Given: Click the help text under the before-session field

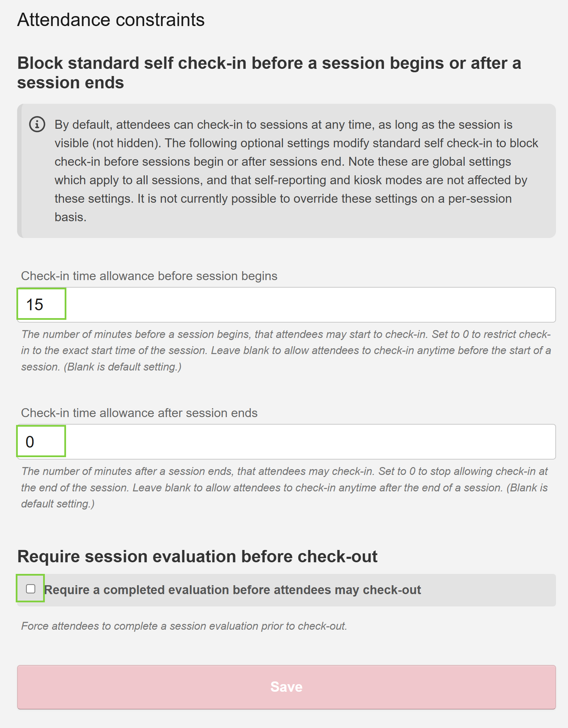Looking at the screenshot, I should [x=286, y=350].
